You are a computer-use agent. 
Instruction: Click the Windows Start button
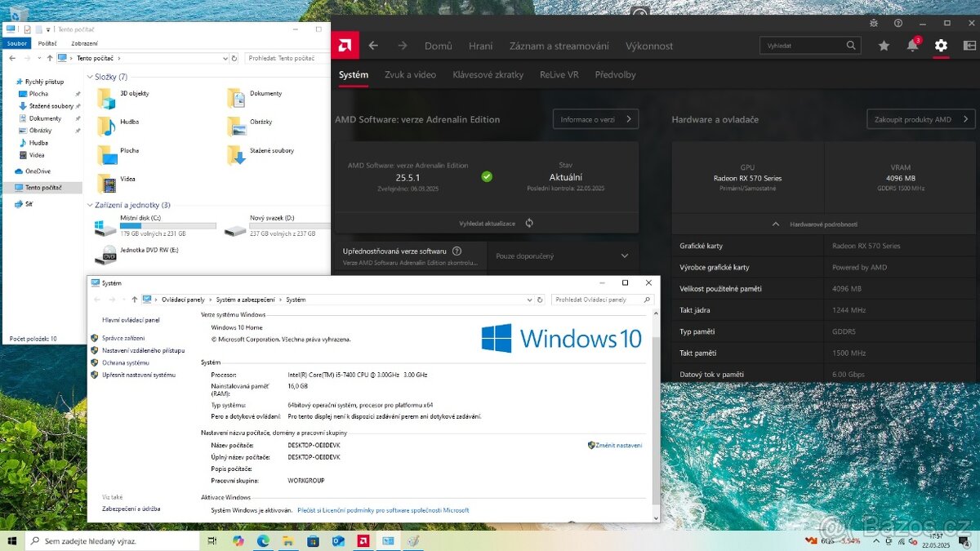coord(12,540)
